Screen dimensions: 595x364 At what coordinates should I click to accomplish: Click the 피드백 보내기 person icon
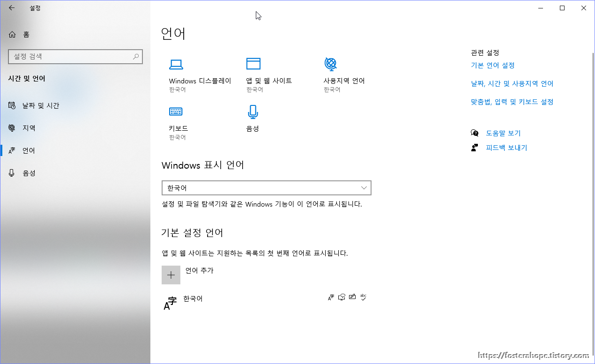(x=475, y=148)
